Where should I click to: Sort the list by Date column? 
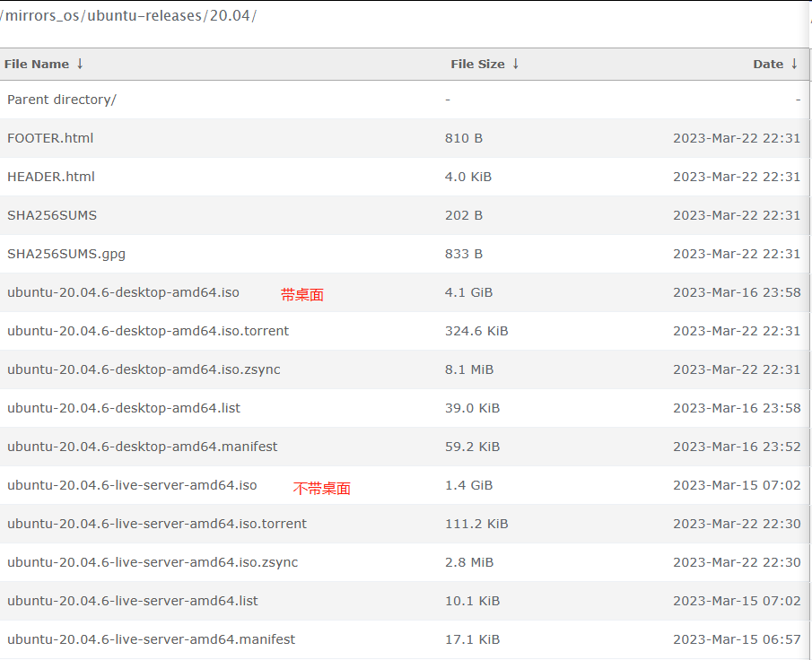tap(768, 65)
